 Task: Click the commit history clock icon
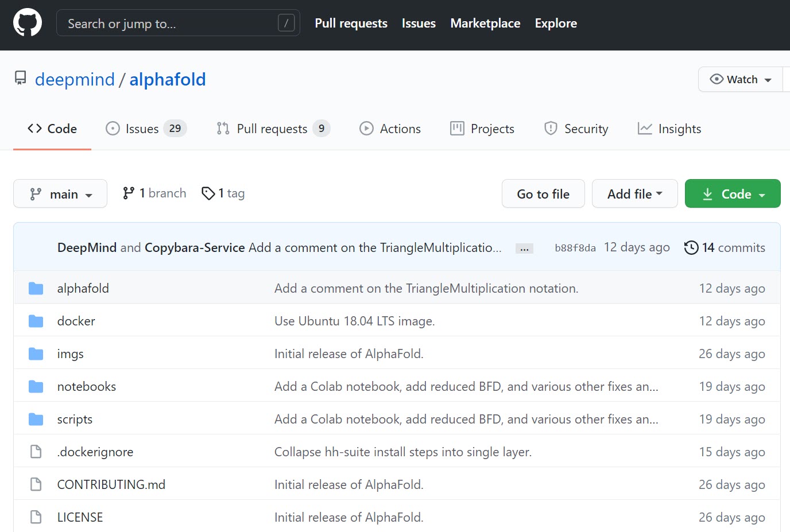tap(691, 247)
